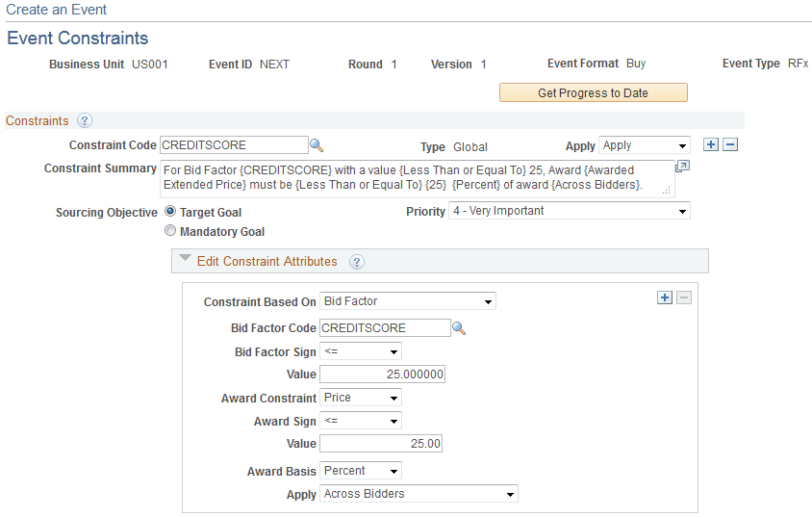Collapse the Edit Constraint Attributes section
The image size is (812, 517).
click(186, 258)
